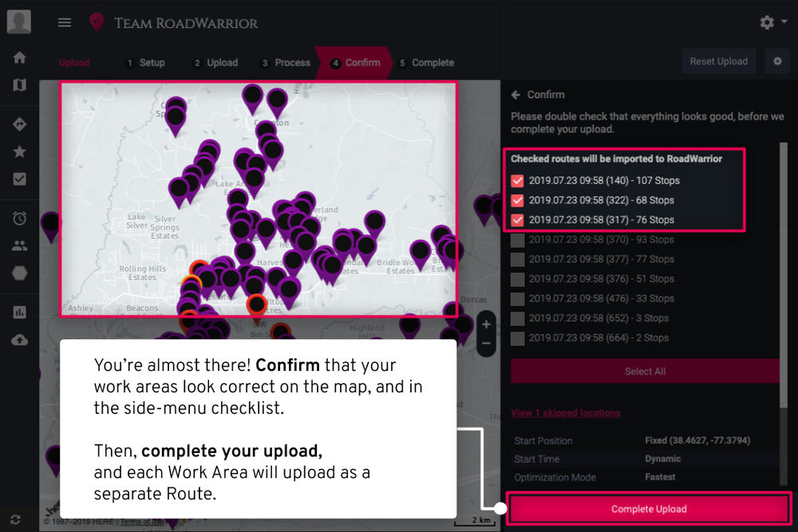Screen dimensions: 798x532
Task: Click the red Upload breadcrumb label
Action: pyautogui.click(x=74, y=62)
